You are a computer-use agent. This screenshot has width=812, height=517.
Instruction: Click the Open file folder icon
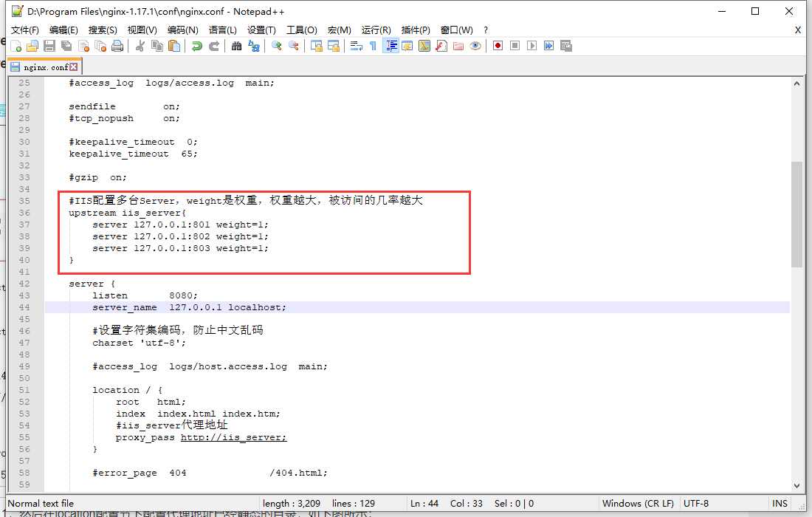coord(32,46)
